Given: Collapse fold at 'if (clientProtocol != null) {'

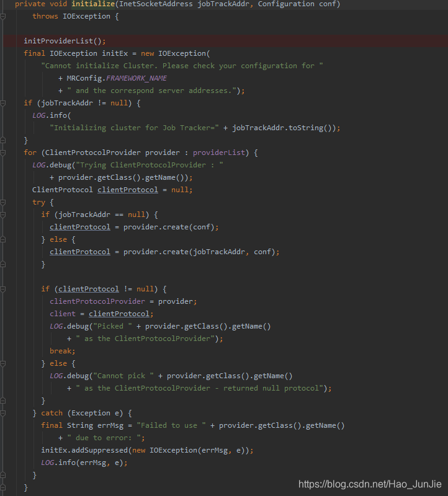Looking at the screenshot, I should pyautogui.click(x=3, y=289).
